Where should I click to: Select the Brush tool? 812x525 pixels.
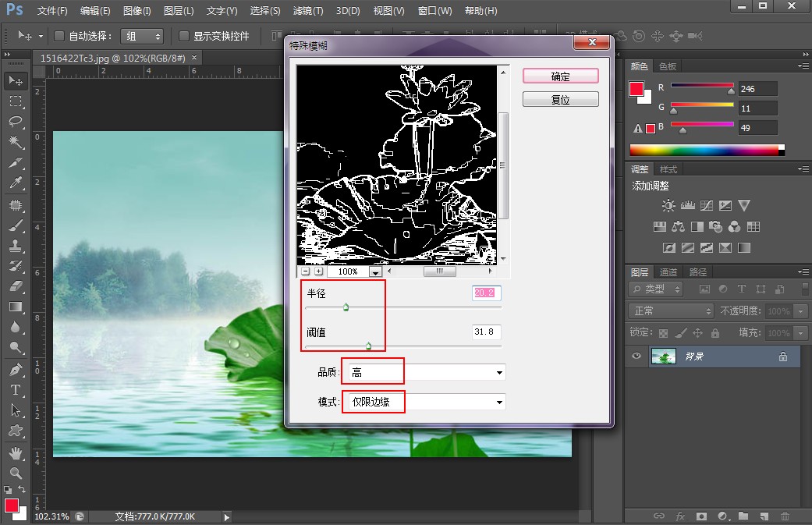coord(15,225)
